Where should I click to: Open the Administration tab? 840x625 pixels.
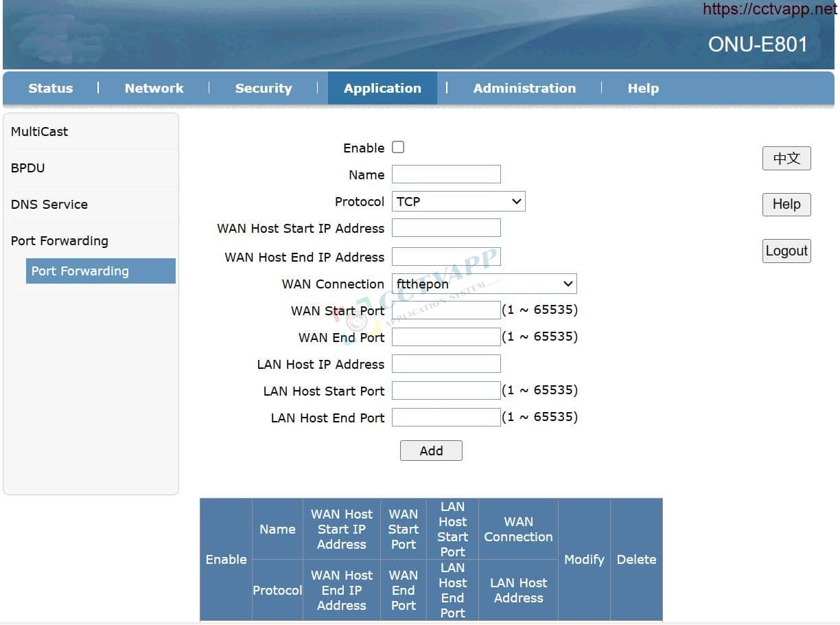tap(524, 89)
